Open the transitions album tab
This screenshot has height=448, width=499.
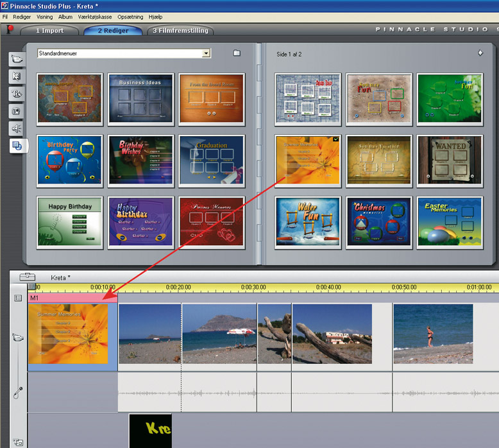point(17,76)
